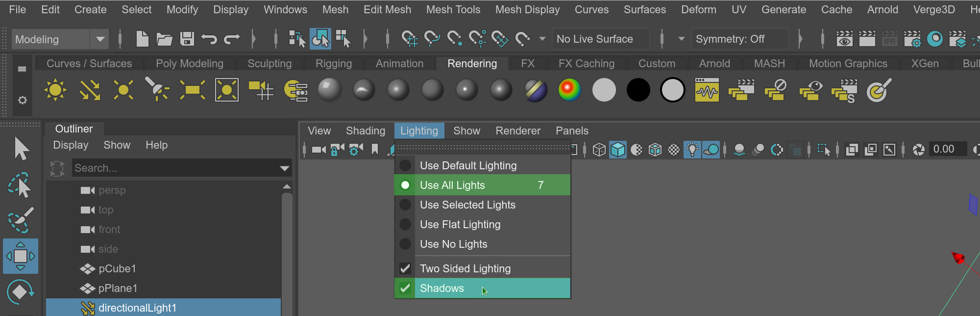Screen dimensions: 980x316
Task: Click the new scene file icon
Action: [142, 39]
